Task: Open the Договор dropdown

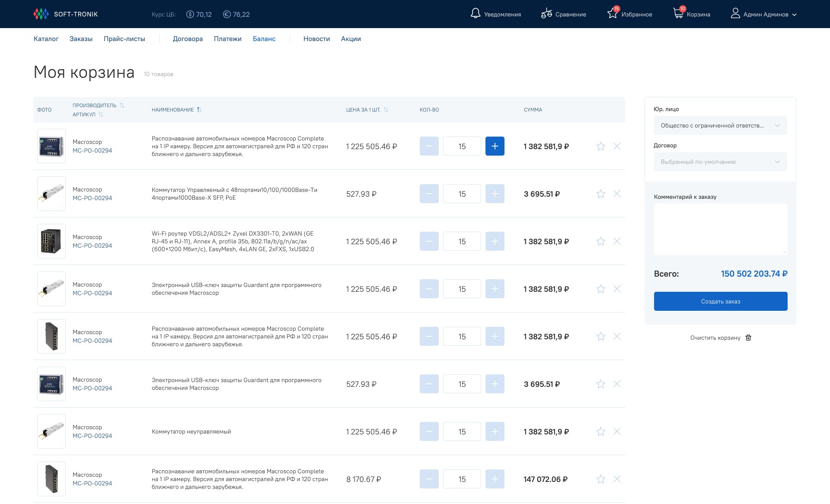Action: [x=720, y=162]
